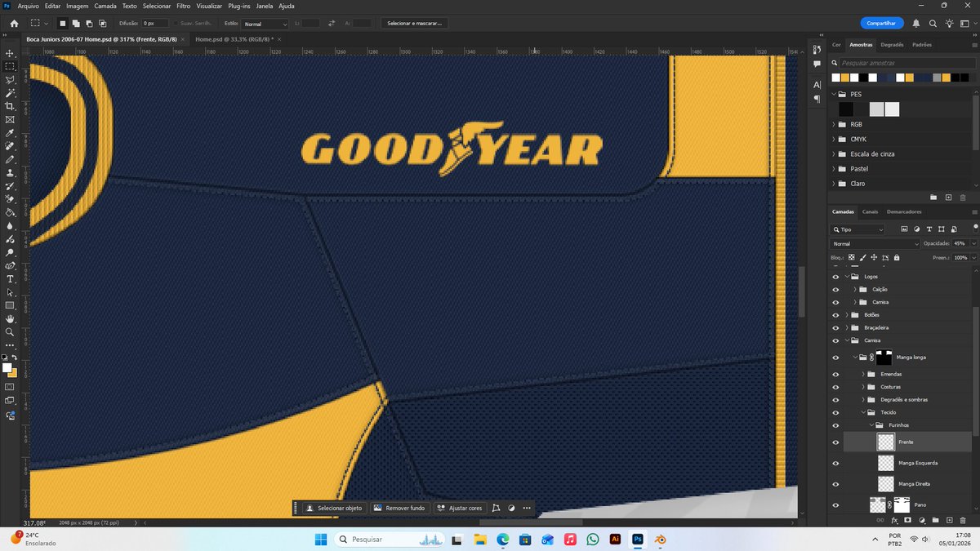This screenshot has height=551, width=980.
Task: Open the layer blend mode dropdown
Action: [875, 244]
